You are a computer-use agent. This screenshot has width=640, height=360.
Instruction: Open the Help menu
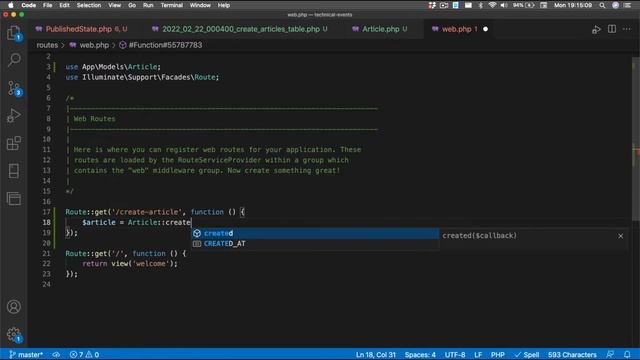coord(224,5)
